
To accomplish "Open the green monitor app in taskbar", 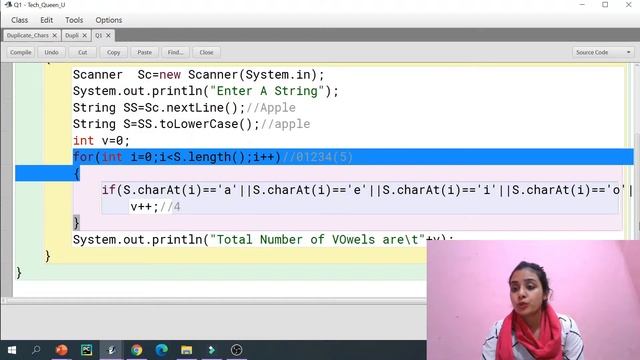I will point(87,350).
